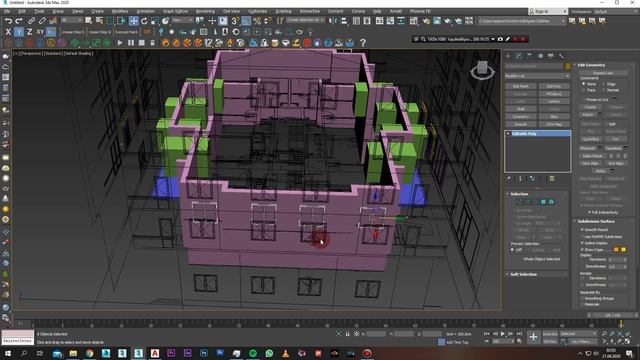
Task: Activate the Select and Move tool
Action: click(133, 20)
